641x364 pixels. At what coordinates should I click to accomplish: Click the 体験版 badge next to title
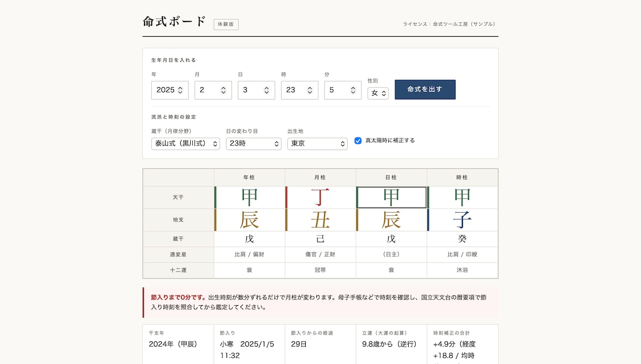tap(226, 24)
